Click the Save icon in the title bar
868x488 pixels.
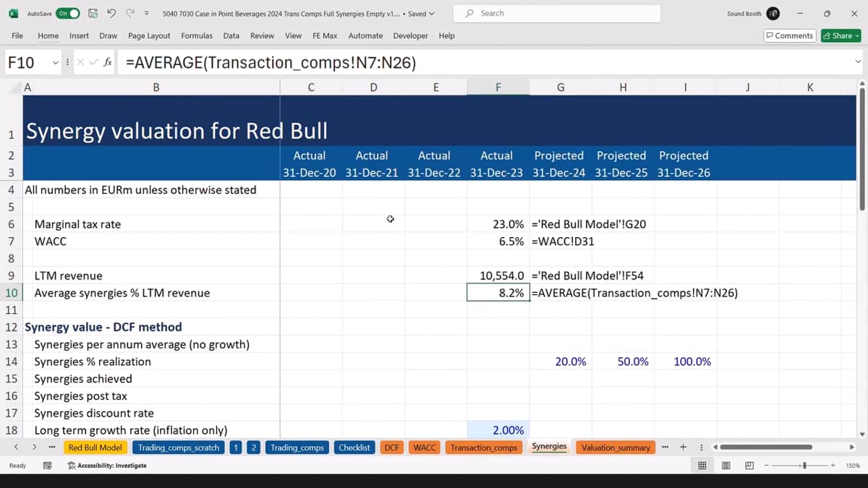tap(93, 14)
